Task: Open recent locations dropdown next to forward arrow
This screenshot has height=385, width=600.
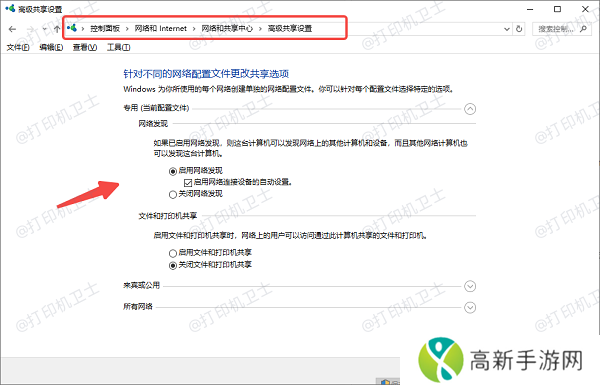Action: coord(45,29)
